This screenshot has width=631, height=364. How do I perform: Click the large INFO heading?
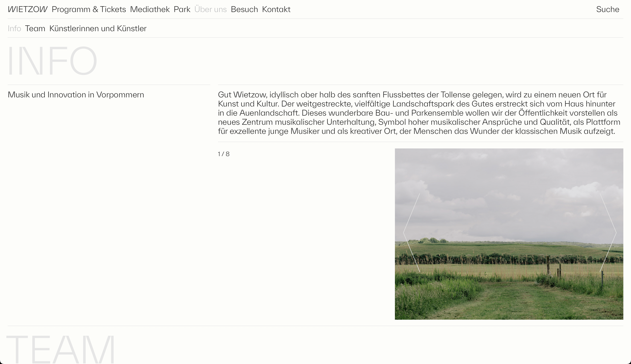tap(52, 61)
